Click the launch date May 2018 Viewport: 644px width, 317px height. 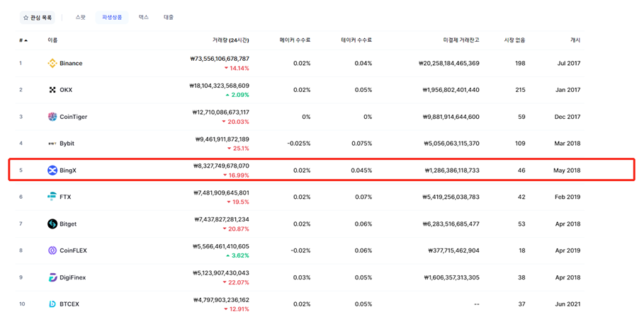tap(567, 171)
